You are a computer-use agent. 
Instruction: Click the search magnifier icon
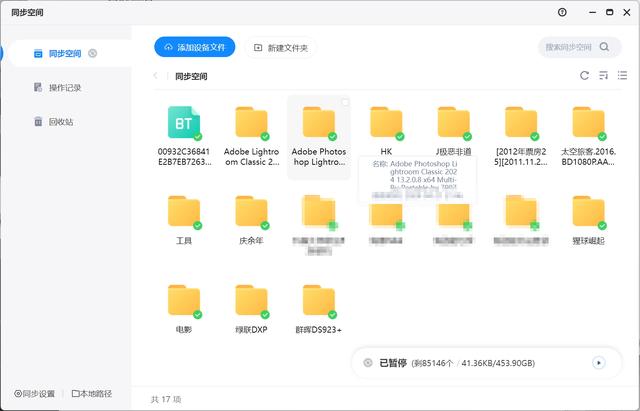point(604,47)
